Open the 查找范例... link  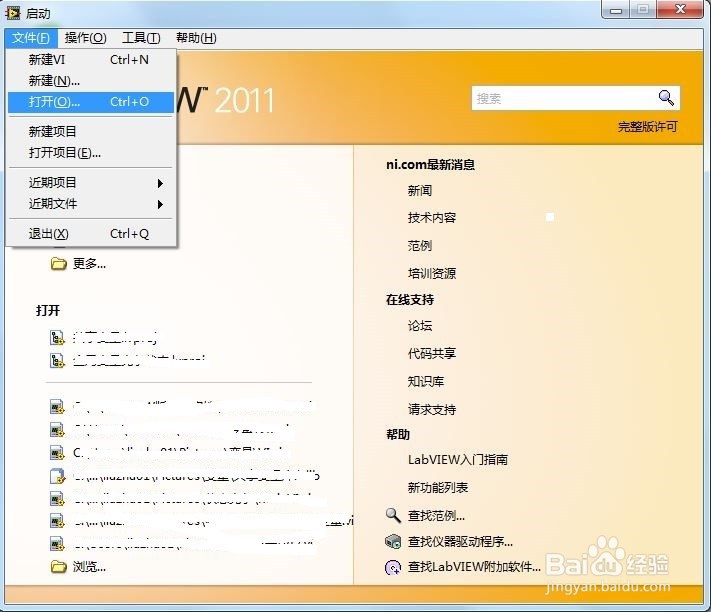pos(436,515)
